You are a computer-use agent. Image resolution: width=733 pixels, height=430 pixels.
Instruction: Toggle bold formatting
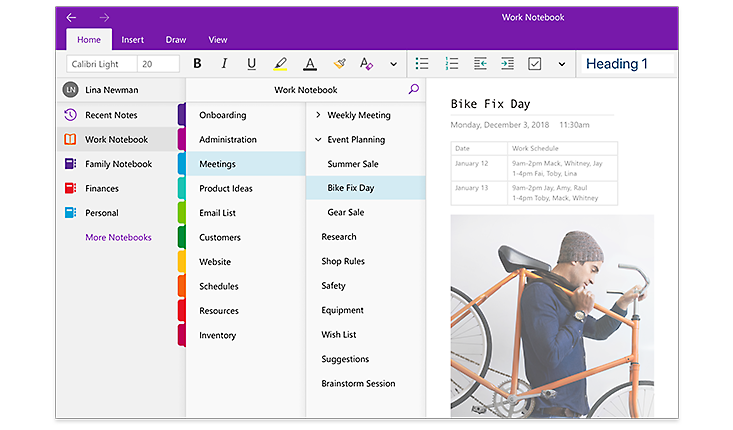click(197, 64)
